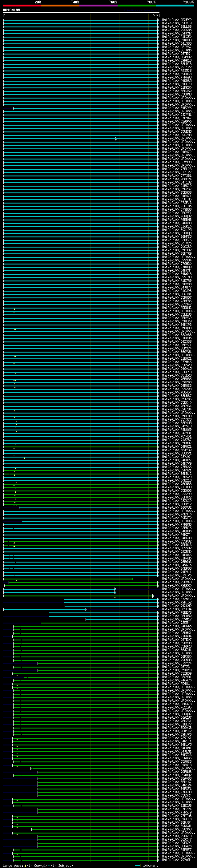Select the UniRef100_Q25544 label
Viewport: 197px width, 868px height.
(x=177, y=623)
